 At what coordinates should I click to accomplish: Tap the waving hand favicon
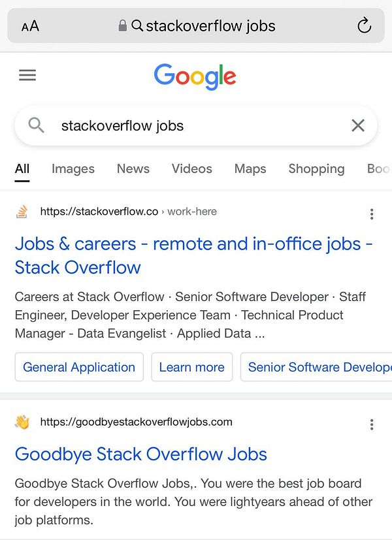coord(23,422)
